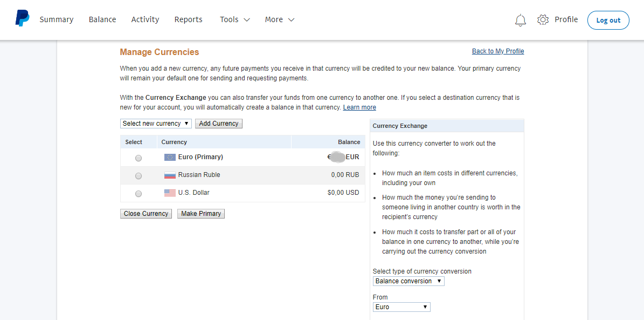This screenshot has height=320, width=644.
Task: Click the Balance column header
Action: (349, 142)
